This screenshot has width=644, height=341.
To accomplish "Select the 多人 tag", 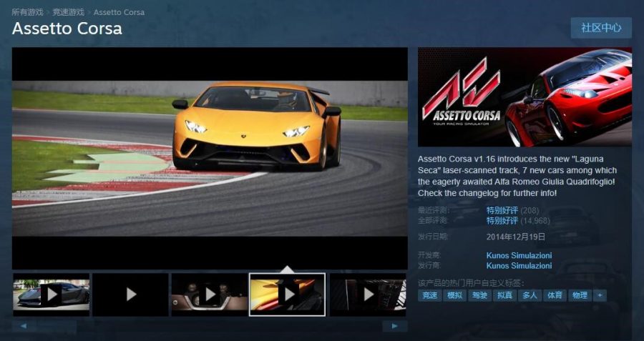I will [x=530, y=295].
